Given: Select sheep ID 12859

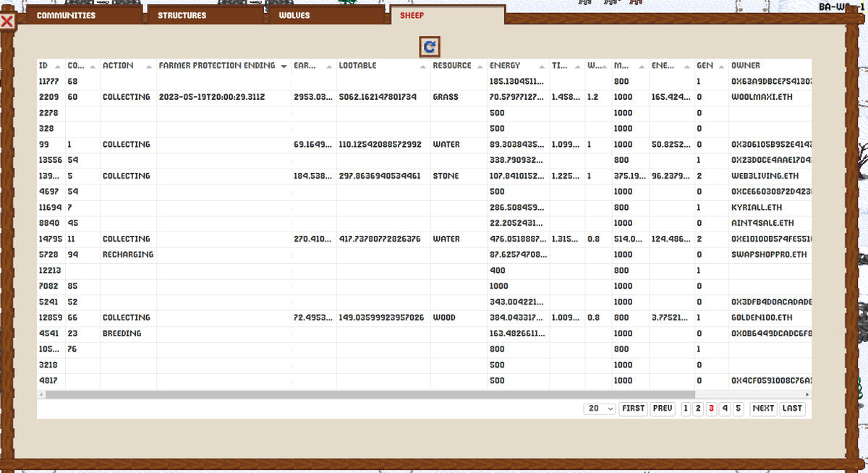Looking at the screenshot, I should [x=51, y=318].
